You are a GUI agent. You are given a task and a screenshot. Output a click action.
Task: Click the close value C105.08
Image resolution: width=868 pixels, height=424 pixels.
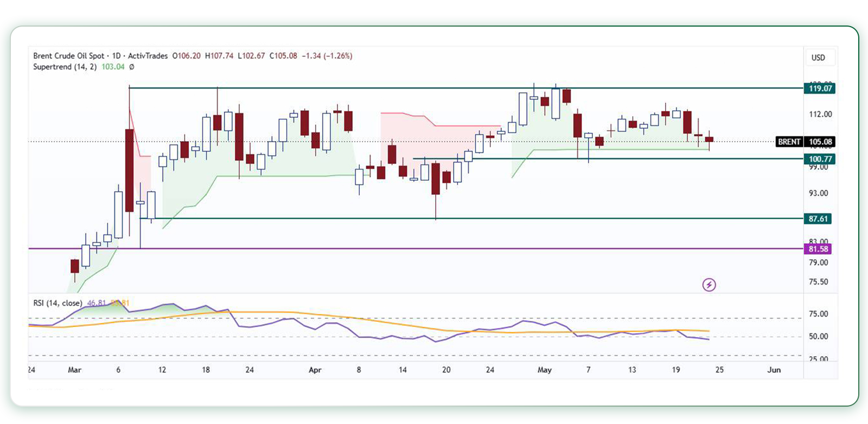(283, 56)
